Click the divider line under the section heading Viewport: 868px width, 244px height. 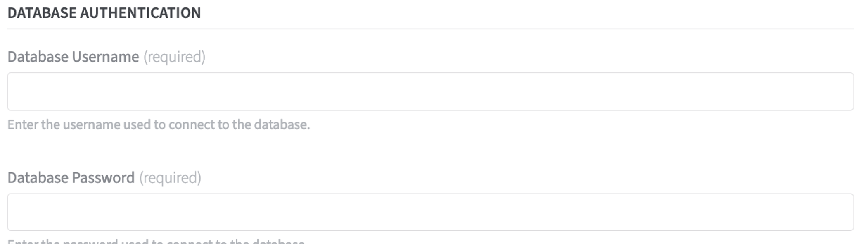click(430, 29)
